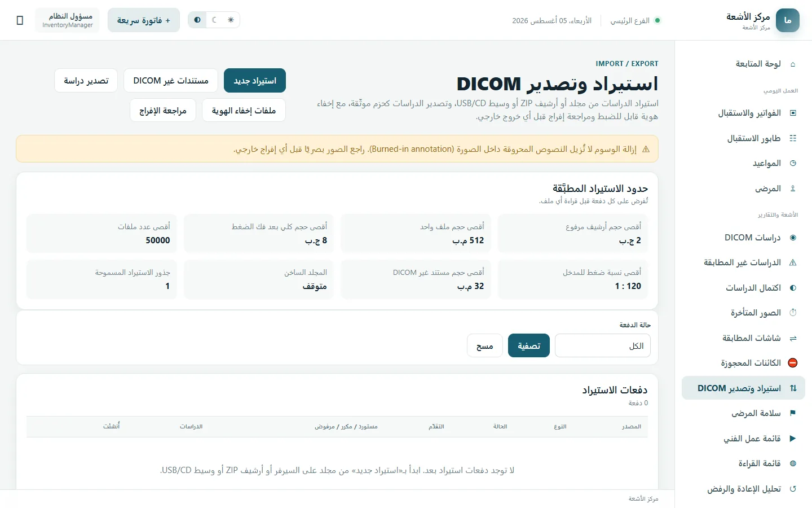Screen dimensions: 812x508
Task: Click the الفرع الرئيسي branch label
Action: click(630, 21)
